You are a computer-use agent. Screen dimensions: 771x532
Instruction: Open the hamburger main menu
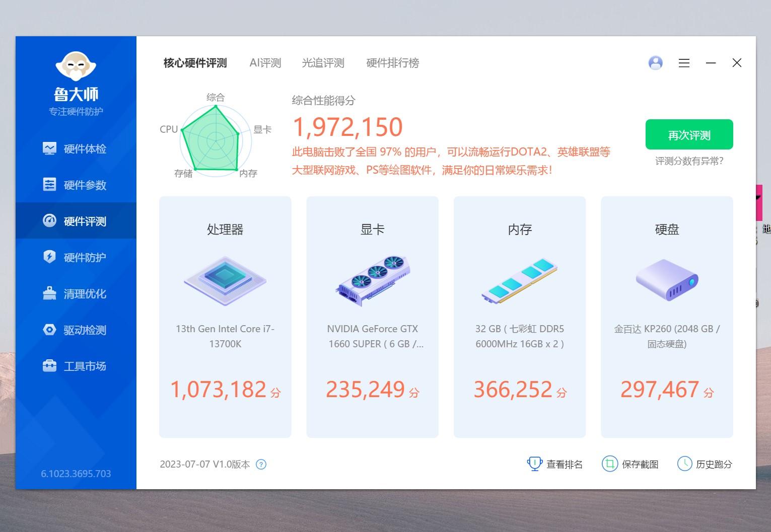(684, 63)
